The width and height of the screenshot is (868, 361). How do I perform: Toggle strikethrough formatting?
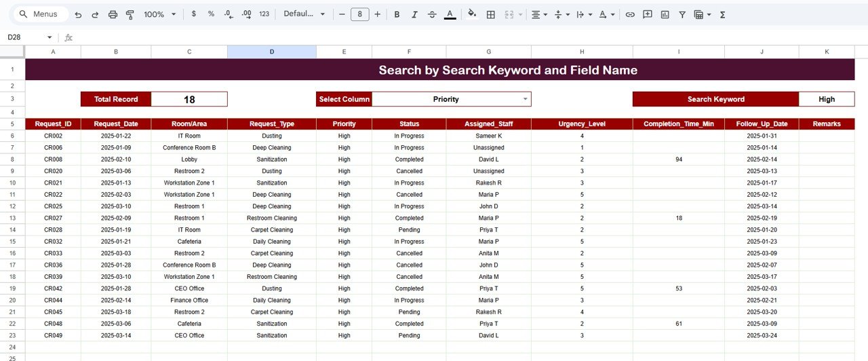click(432, 14)
